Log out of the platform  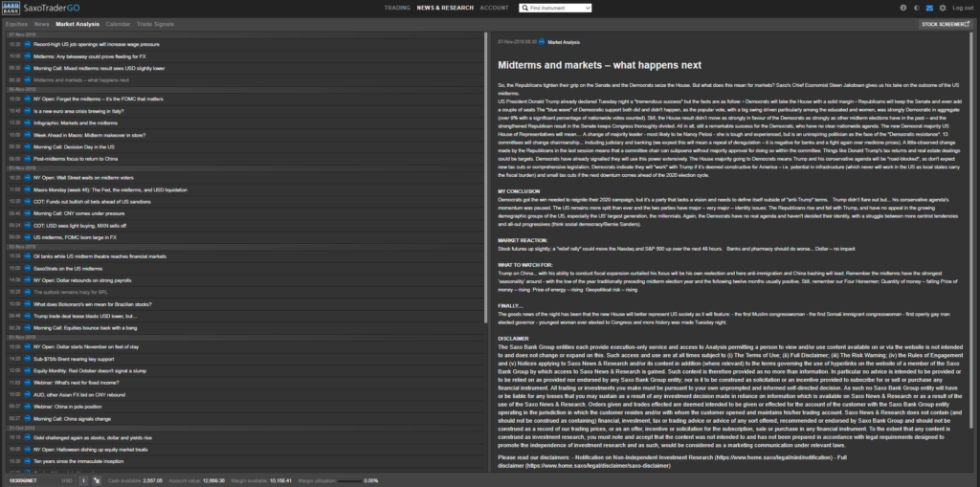(962, 8)
